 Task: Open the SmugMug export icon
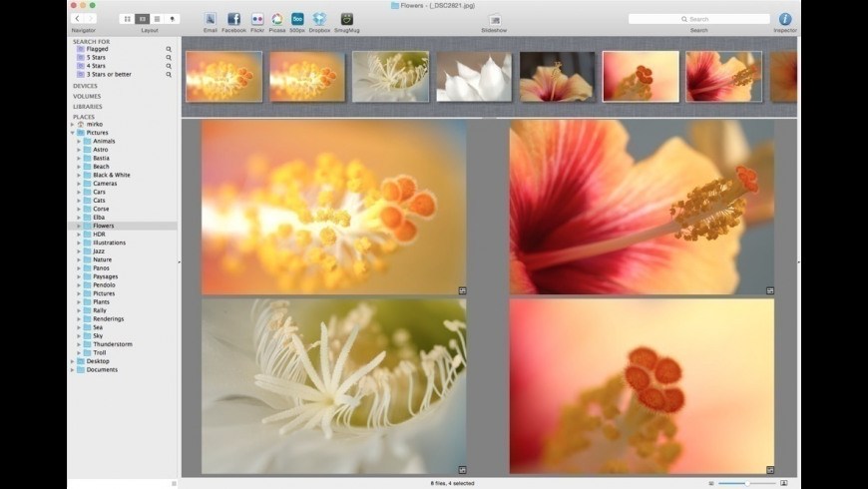click(346, 19)
